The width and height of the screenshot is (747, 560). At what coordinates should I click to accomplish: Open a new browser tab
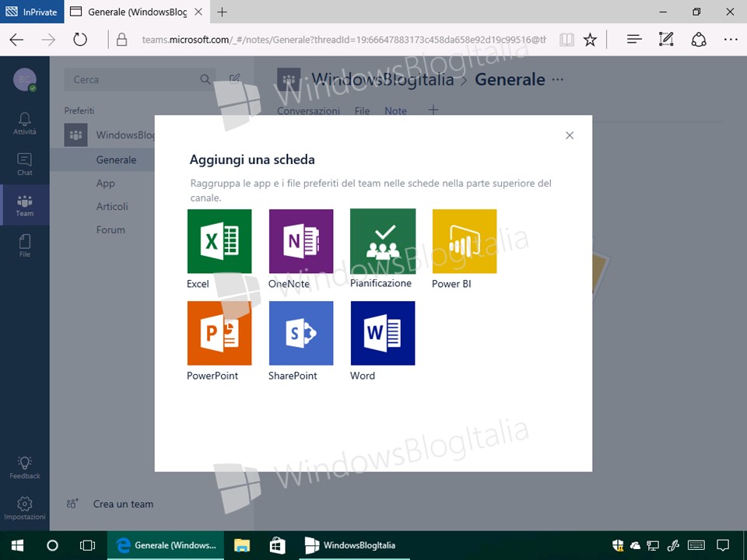click(222, 12)
